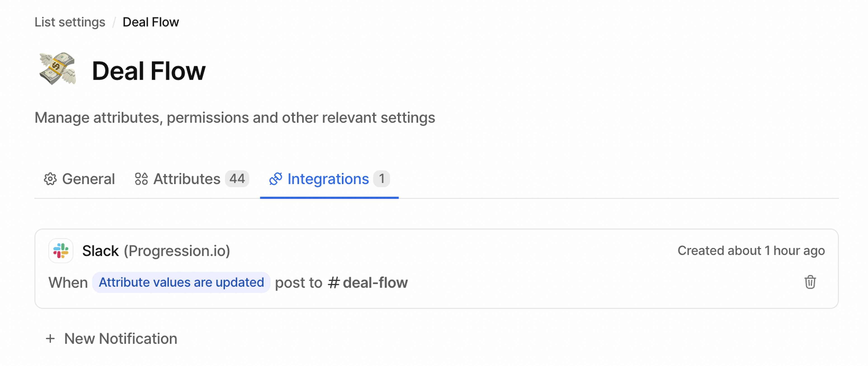Change the money-with-wings list emoji
868x366 pixels.
pyautogui.click(x=57, y=69)
